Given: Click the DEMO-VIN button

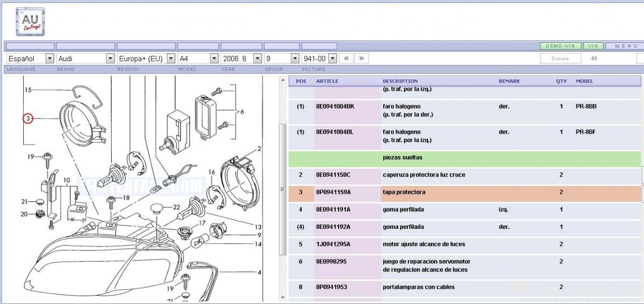Looking at the screenshot, I should 560,46.
